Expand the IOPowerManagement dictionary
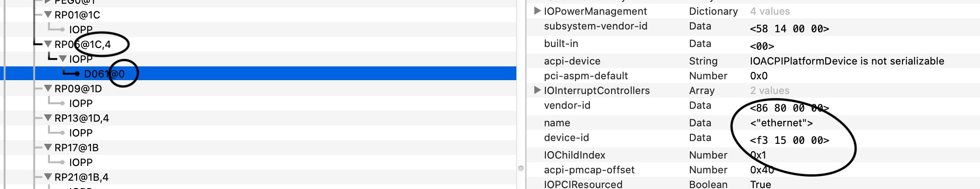The width and height of the screenshot is (980, 189). pyautogui.click(x=537, y=11)
